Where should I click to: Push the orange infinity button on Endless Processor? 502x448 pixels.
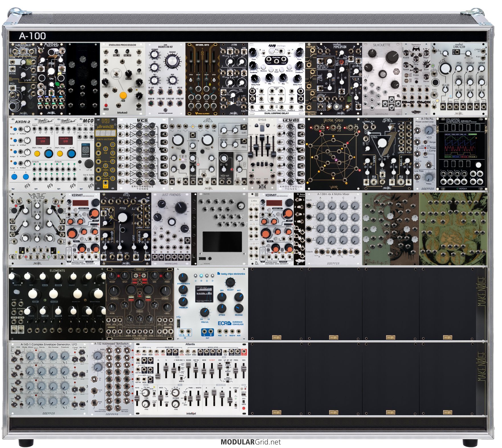[123, 95]
